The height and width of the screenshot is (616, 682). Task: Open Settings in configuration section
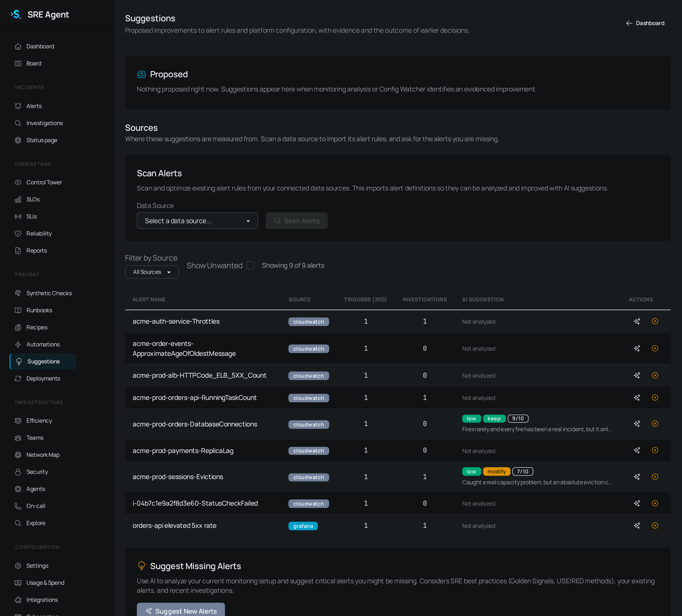click(37, 566)
